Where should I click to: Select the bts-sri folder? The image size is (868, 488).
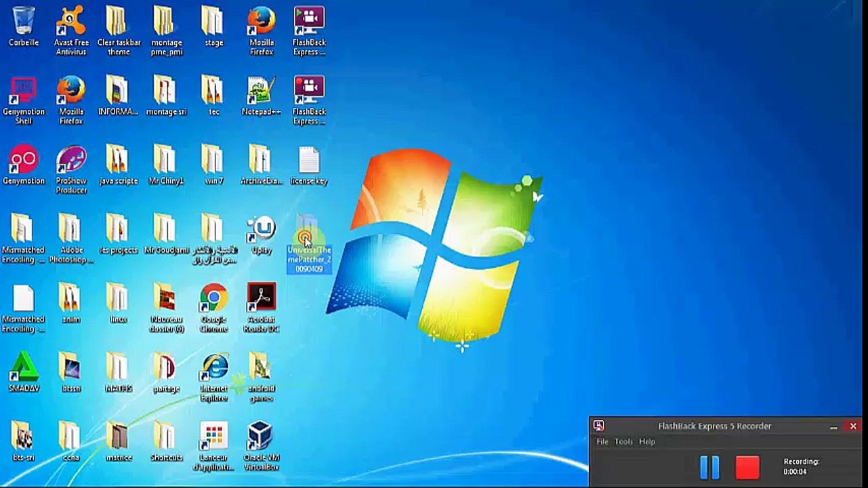[24, 441]
